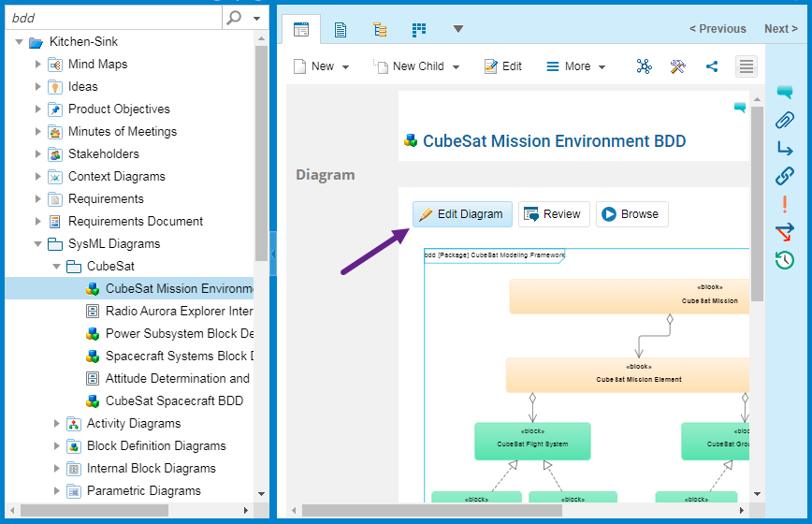
Task: Open the New Child dropdown arrow
Action: (x=456, y=66)
